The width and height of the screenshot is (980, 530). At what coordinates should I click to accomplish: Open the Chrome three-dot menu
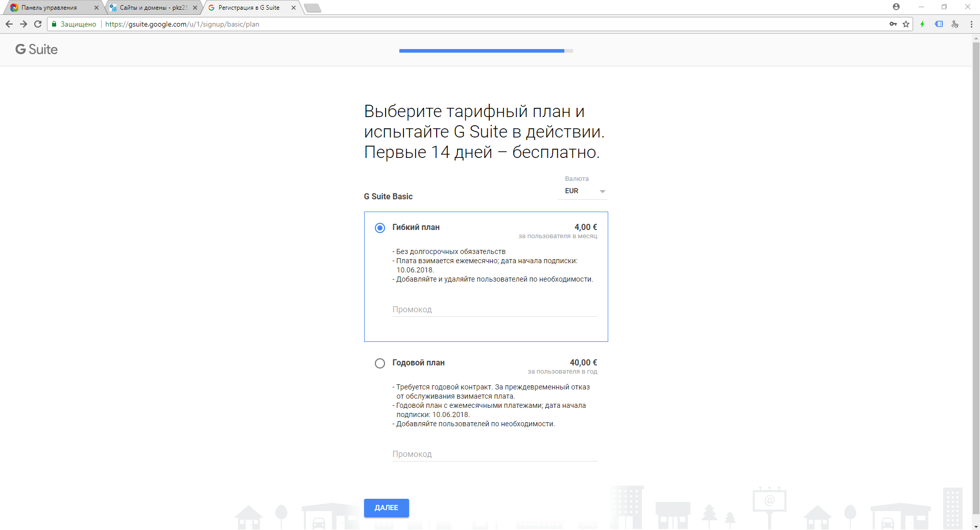tap(971, 24)
